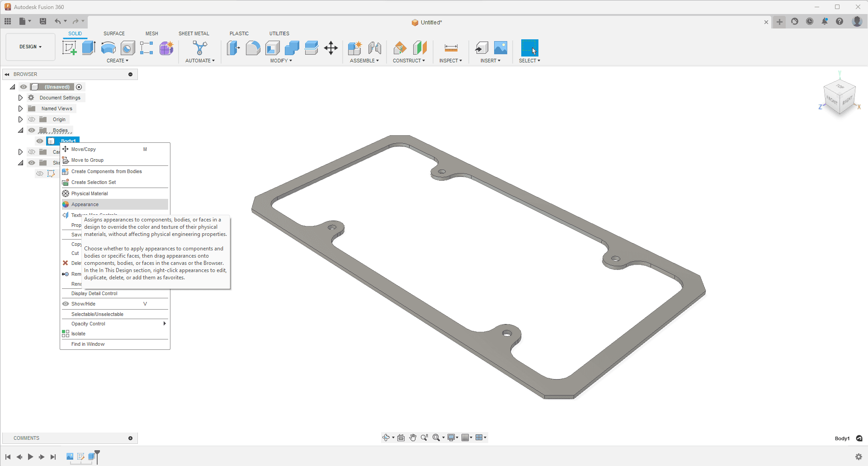Viewport: 868px width, 466px height.
Task: Select the Shell tool
Action: point(273,48)
